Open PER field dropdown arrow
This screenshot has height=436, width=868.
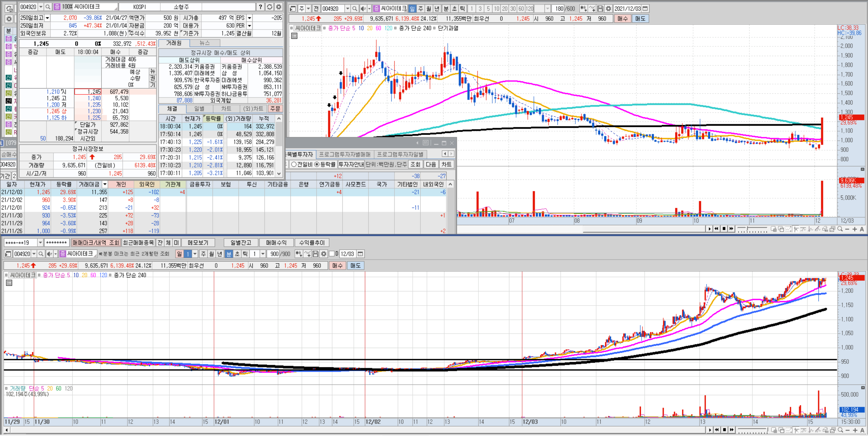click(x=249, y=26)
